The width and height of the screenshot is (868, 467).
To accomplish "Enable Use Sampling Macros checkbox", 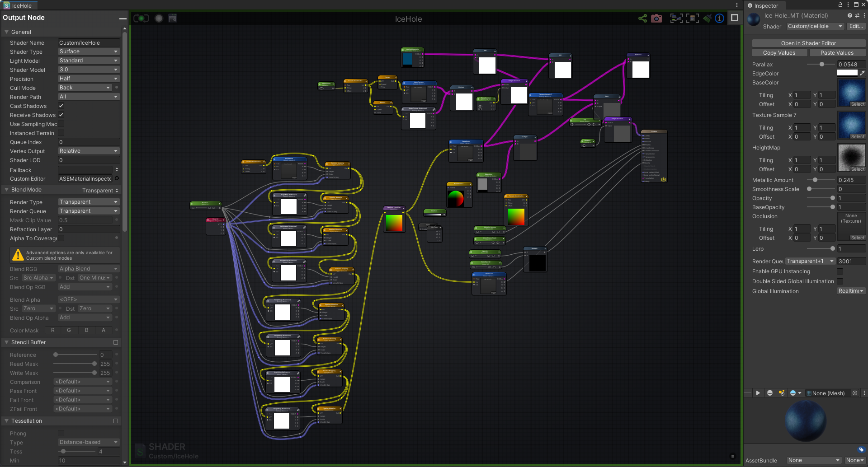I will [x=61, y=124].
